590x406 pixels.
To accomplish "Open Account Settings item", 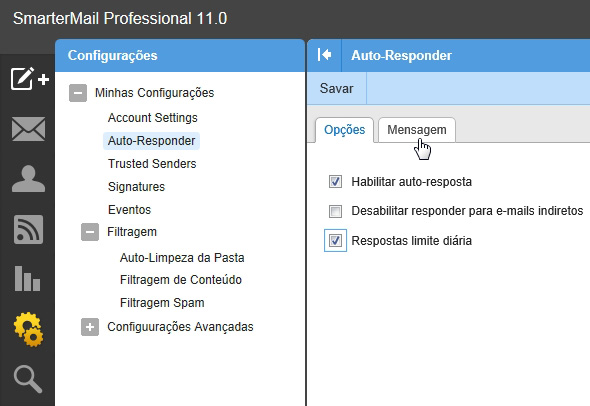I will coord(152,118).
